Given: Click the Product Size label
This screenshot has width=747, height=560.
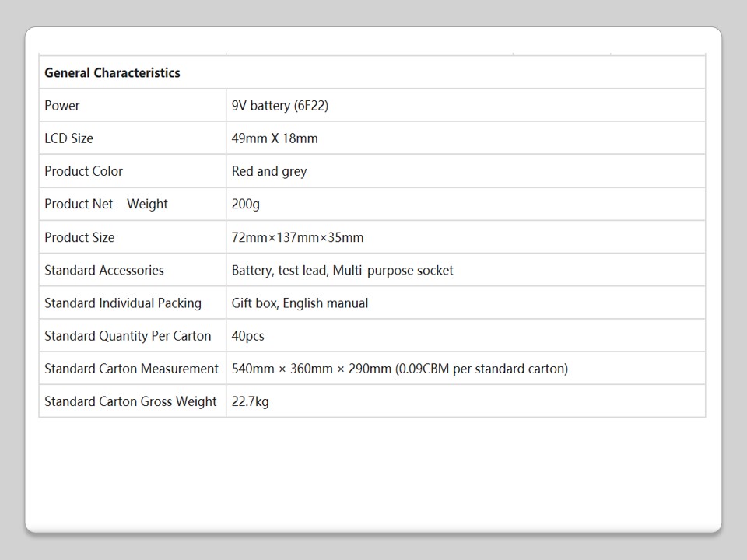Looking at the screenshot, I should 79,237.
